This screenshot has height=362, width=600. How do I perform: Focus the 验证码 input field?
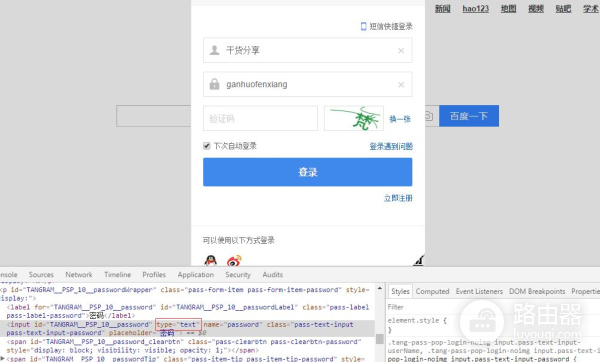pyautogui.click(x=260, y=118)
